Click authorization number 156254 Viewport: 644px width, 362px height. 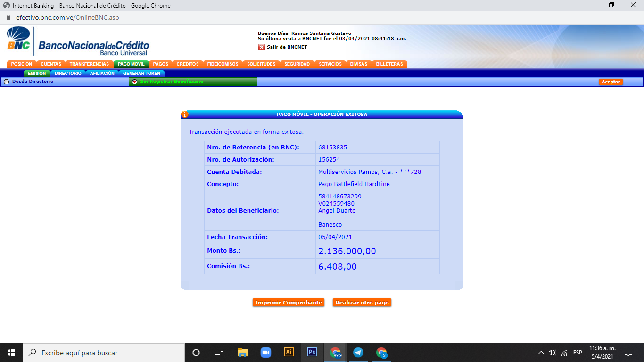(329, 160)
